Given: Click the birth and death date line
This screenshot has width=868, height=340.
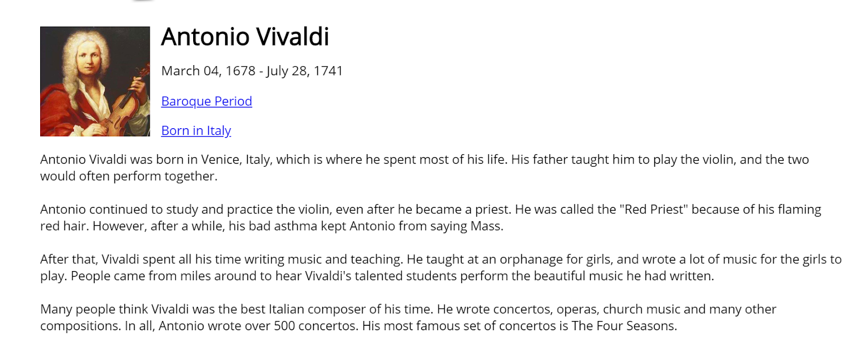Looking at the screenshot, I should [x=252, y=71].
